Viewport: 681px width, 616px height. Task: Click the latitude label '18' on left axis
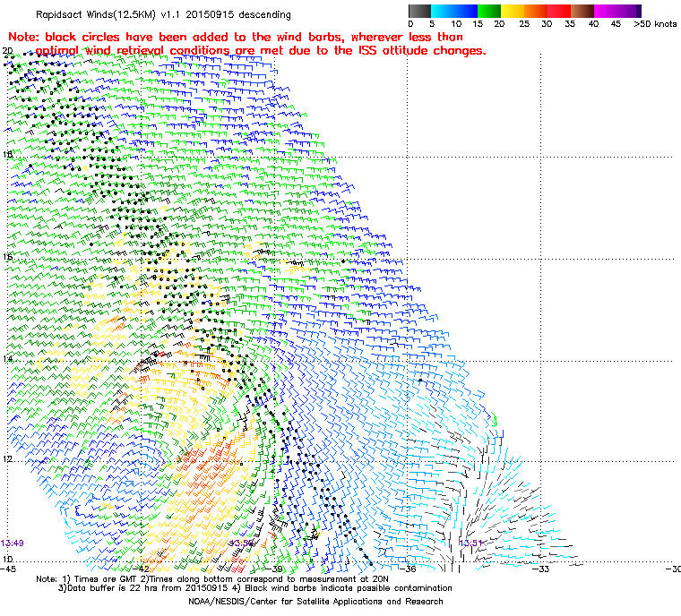coord(8,155)
